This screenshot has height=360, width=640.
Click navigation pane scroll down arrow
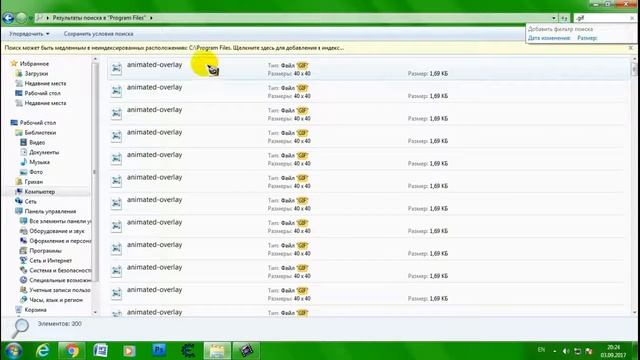click(x=95, y=312)
